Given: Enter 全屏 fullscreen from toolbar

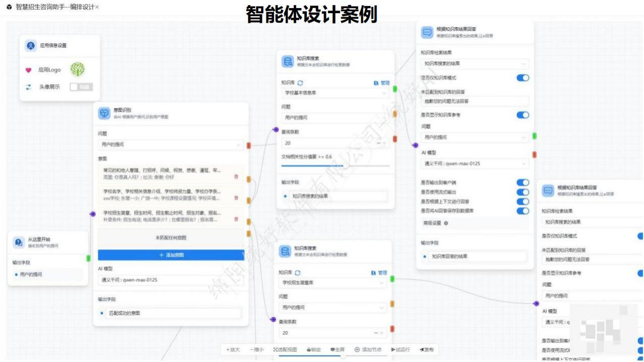Looking at the screenshot, I should click(x=338, y=349).
